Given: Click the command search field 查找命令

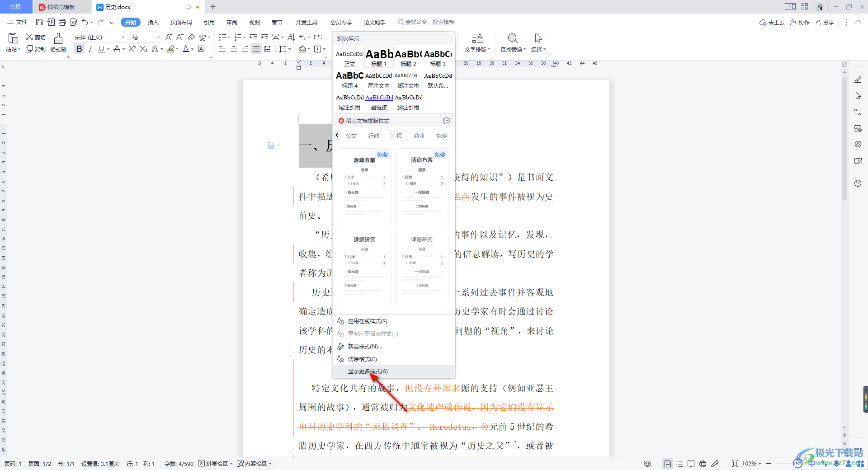Looking at the screenshot, I should pos(426,22).
